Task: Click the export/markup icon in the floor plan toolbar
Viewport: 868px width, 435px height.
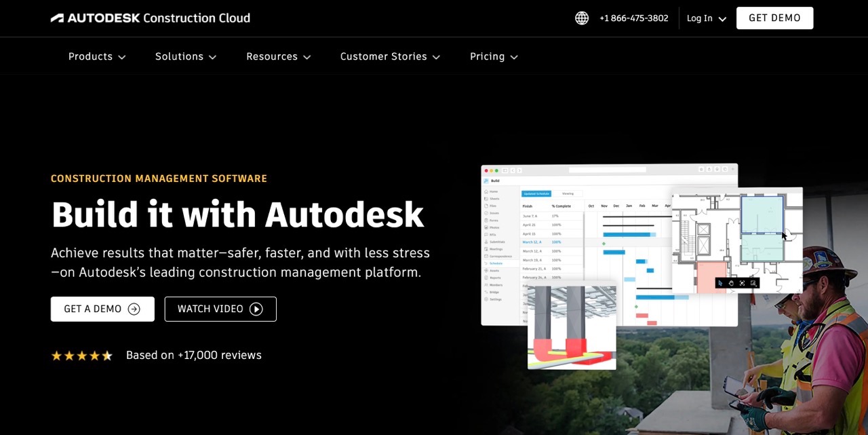Action: pos(753,283)
